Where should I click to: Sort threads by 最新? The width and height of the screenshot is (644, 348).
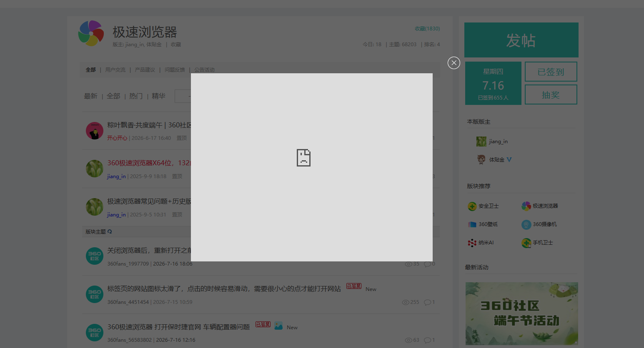tap(90, 96)
